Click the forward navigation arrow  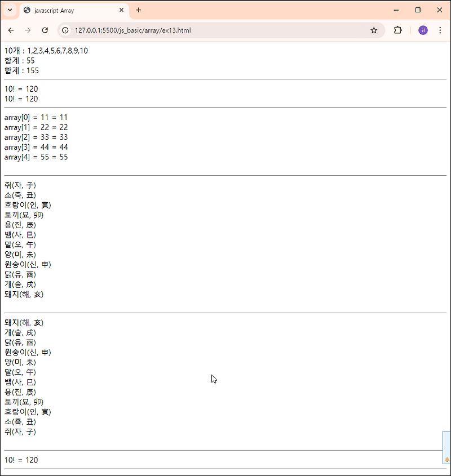(27, 30)
